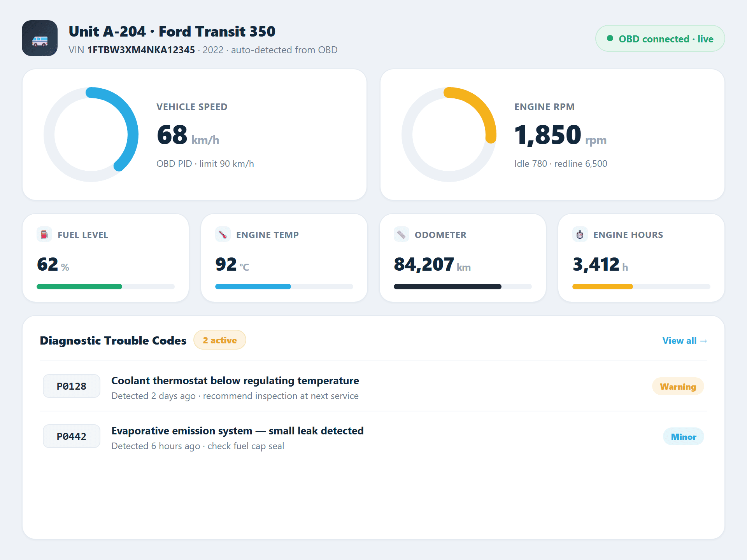
Task: Click the Minor severity tag
Action: [x=684, y=437]
